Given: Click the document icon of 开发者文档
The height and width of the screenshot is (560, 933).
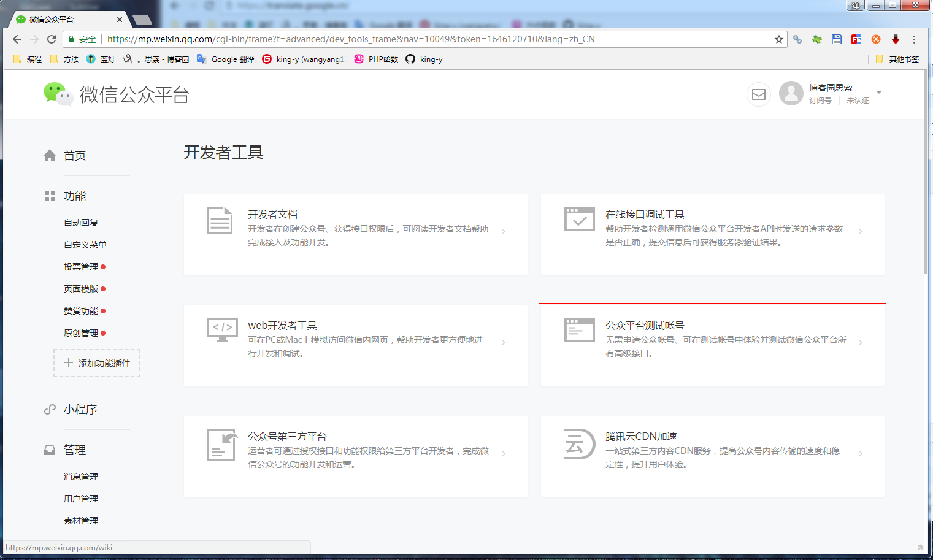Looking at the screenshot, I should [x=220, y=221].
